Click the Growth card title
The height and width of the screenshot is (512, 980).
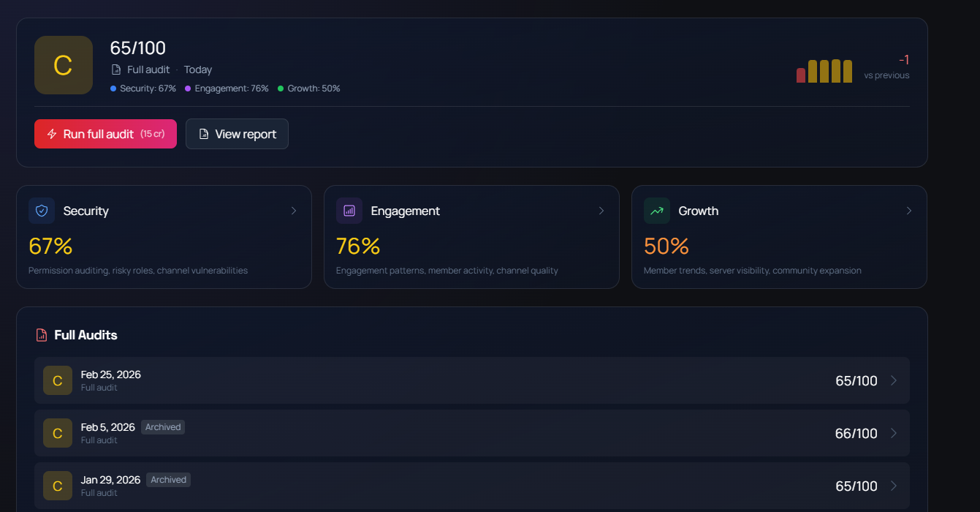699,211
